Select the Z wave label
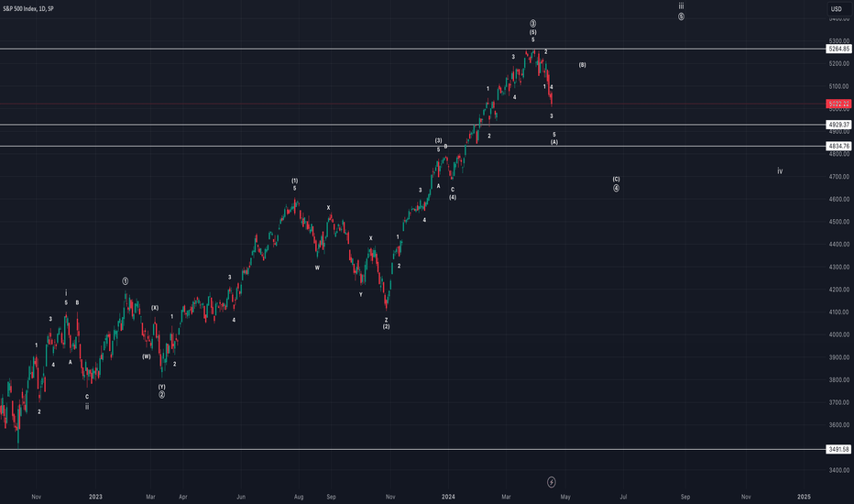The image size is (854, 504). (x=386, y=321)
